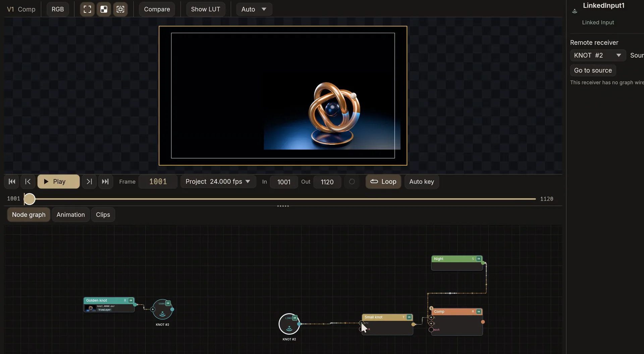Select the KNOT #2 source node

click(162, 309)
